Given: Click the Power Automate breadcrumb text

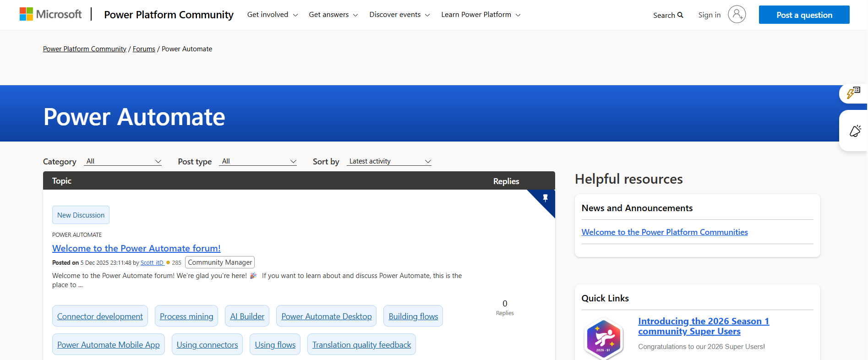Looking at the screenshot, I should (x=187, y=49).
